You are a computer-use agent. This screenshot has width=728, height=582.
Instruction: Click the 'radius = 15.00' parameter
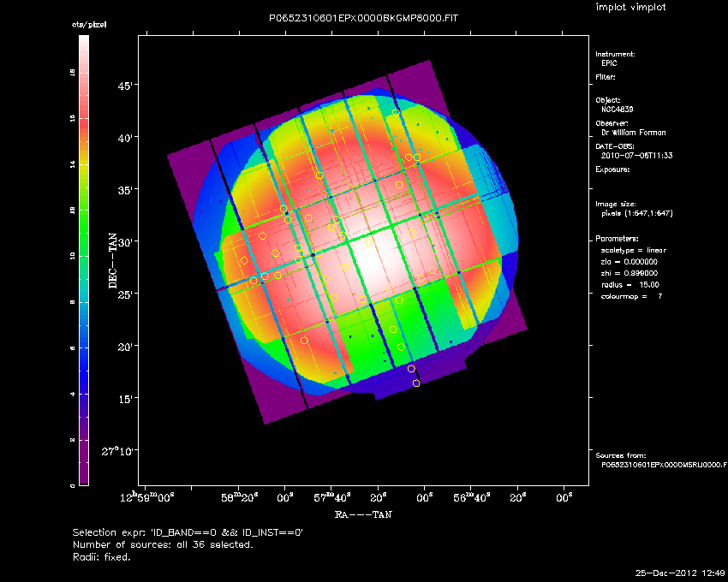click(630, 285)
